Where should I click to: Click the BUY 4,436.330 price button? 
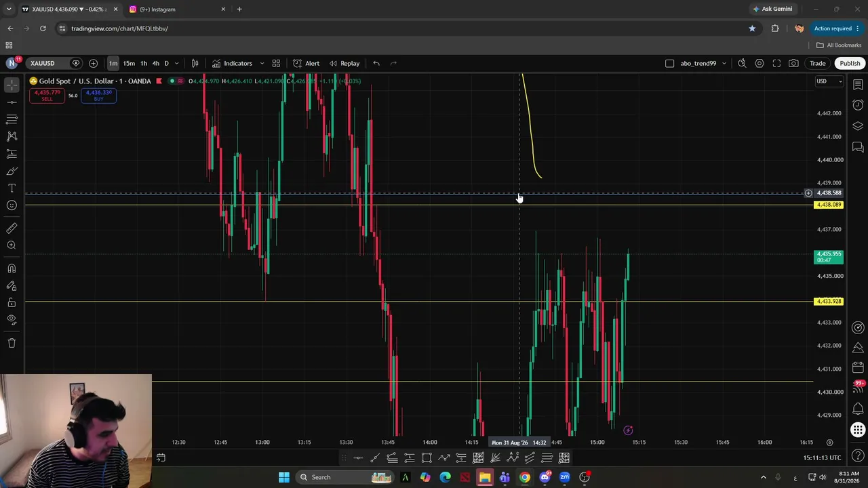tap(98, 96)
